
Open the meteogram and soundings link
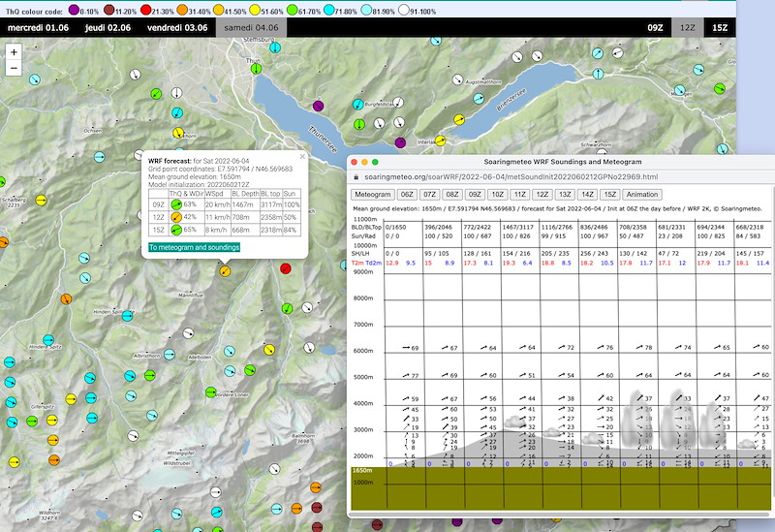coord(195,248)
